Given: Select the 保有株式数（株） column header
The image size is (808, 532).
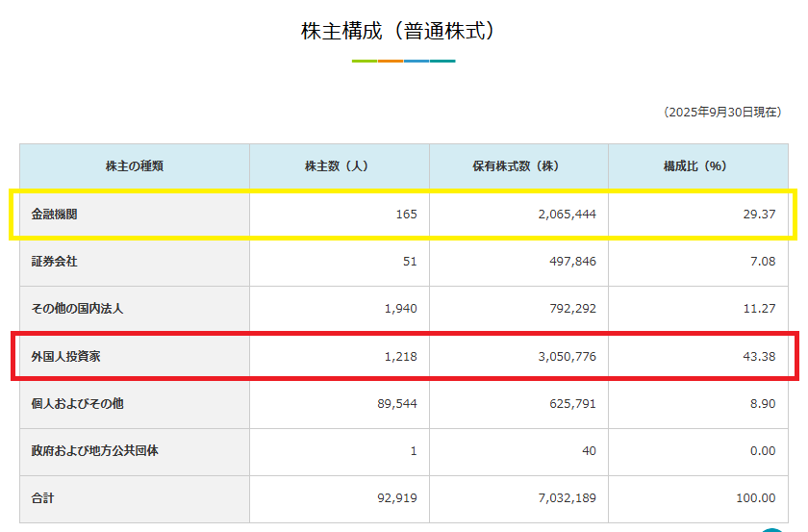Looking at the screenshot, I should click(518, 166).
